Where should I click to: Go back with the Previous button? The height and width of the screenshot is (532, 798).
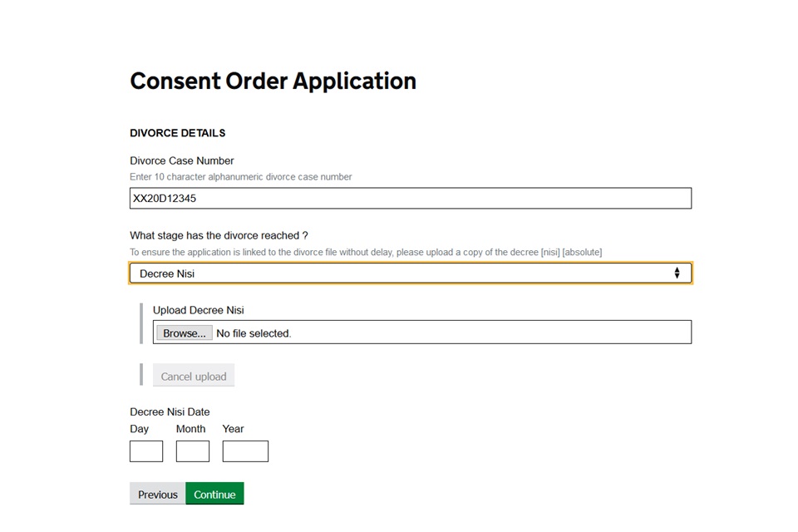158,494
